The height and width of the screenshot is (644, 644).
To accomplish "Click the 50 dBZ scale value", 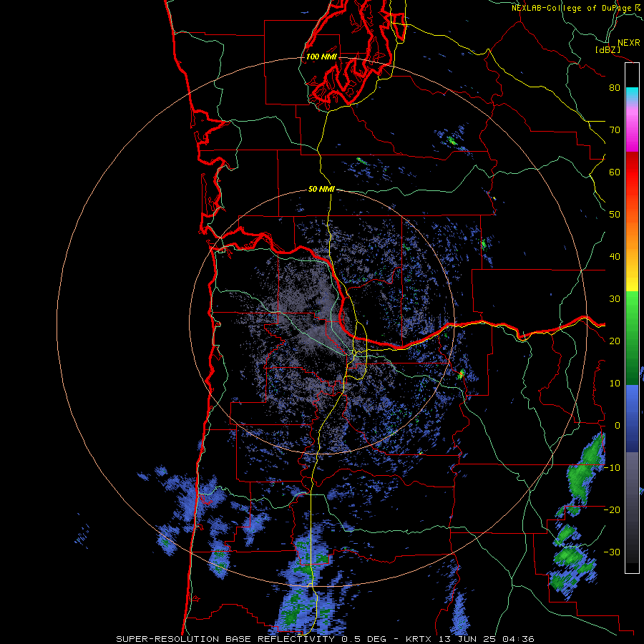I will click(615, 215).
